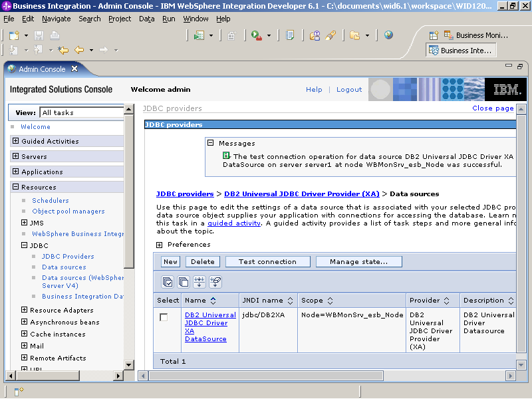This screenshot has height=399, width=532.
Task: Open the Navigate menu
Action: point(57,19)
